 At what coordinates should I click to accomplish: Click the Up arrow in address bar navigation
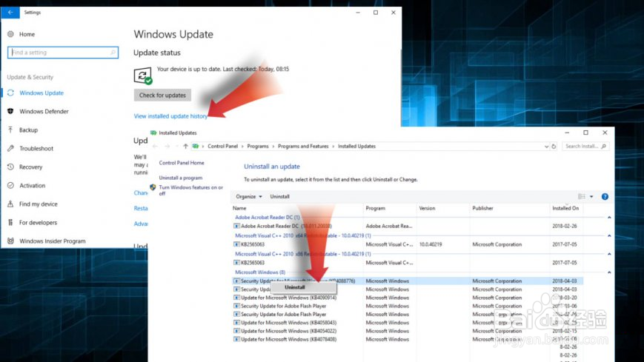[186, 146]
